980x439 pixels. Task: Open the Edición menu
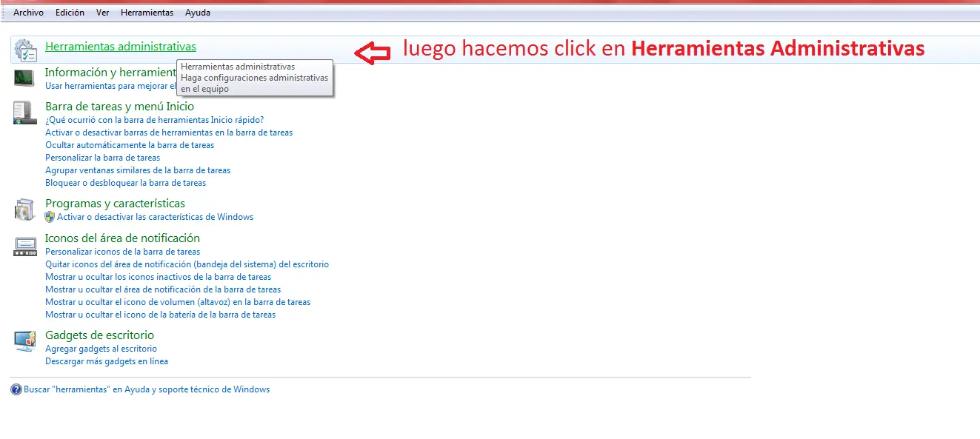(x=70, y=13)
